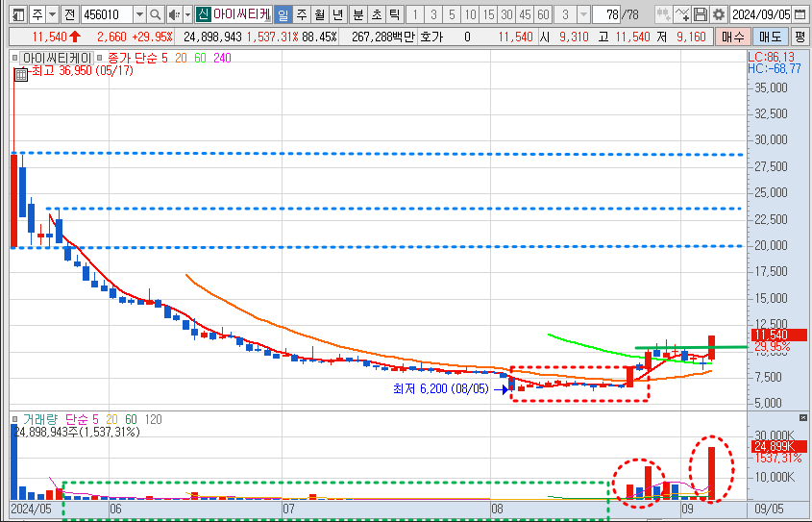Select the 15 interval button
The height and width of the screenshot is (522, 812).
488,14
